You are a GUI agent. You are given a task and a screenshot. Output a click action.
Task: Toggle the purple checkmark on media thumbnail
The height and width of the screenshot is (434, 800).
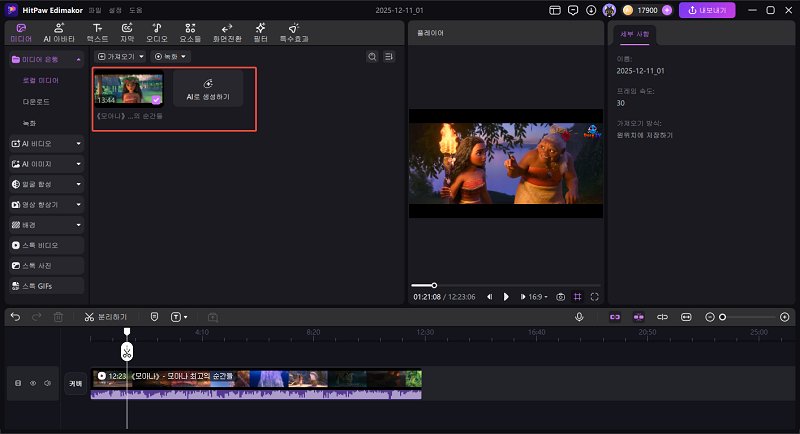[156, 100]
